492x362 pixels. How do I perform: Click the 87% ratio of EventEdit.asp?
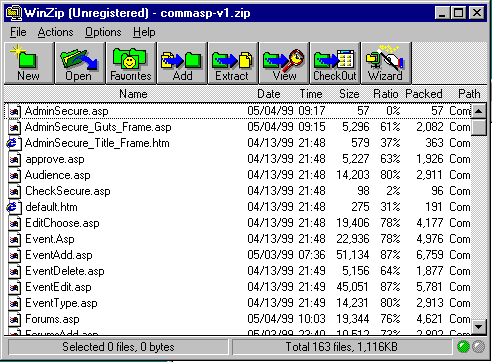pyautogui.click(x=390, y=287)
